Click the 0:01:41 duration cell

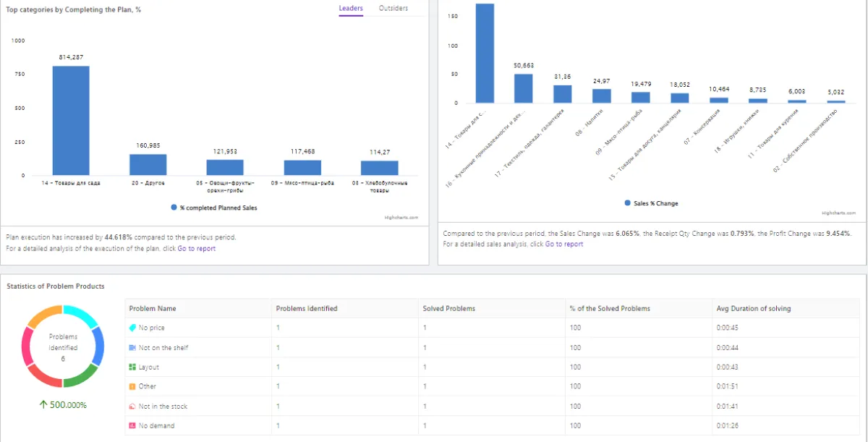pyautogui.click(x=727, y=406)
